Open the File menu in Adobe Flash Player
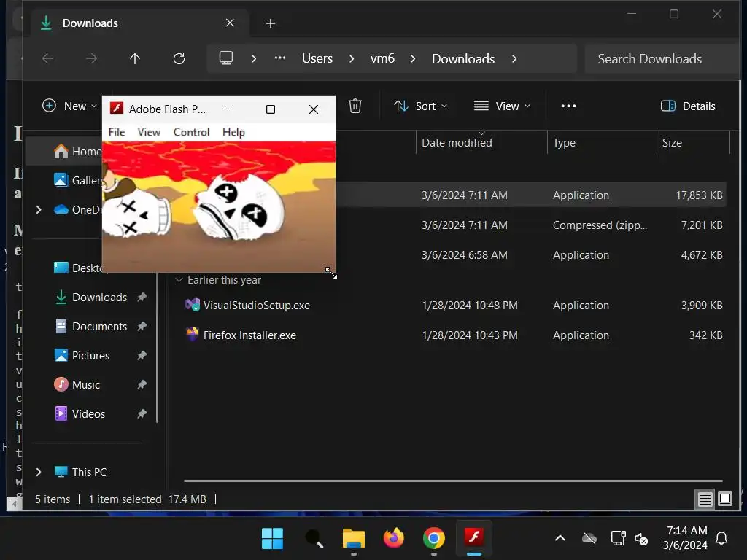Image resolution: width=747 pixels, height=560 pixels. [117, 133]
